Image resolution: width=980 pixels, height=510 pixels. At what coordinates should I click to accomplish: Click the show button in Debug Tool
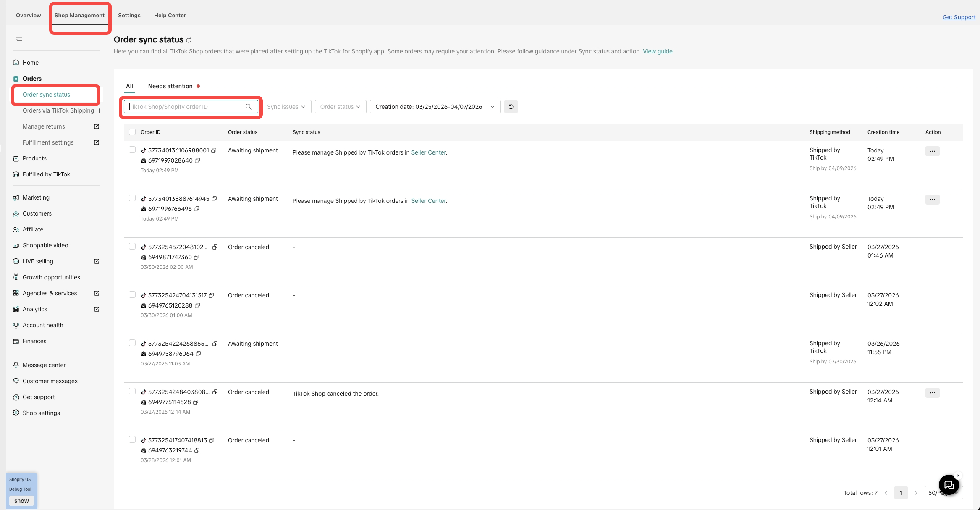point(21,501)
